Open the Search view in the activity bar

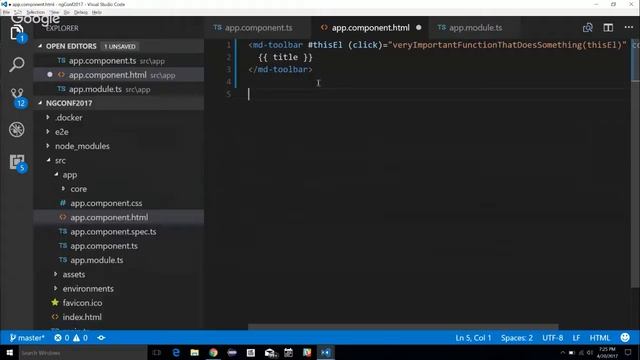(x=16, y=64)
